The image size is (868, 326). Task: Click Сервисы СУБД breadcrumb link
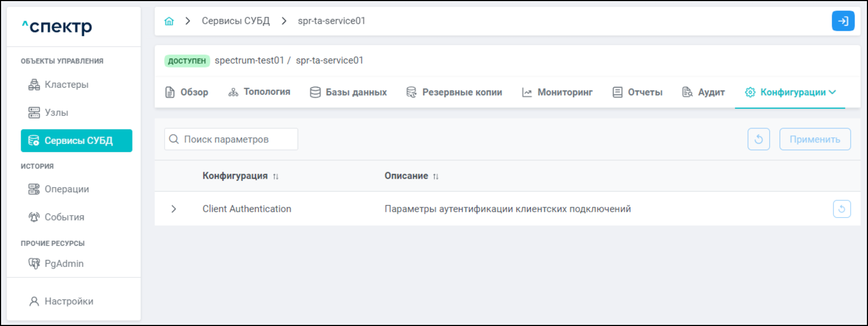(x=235, y=21)
